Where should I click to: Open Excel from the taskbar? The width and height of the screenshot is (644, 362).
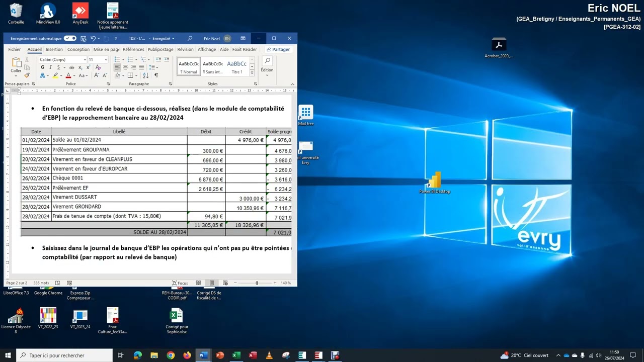236,355
